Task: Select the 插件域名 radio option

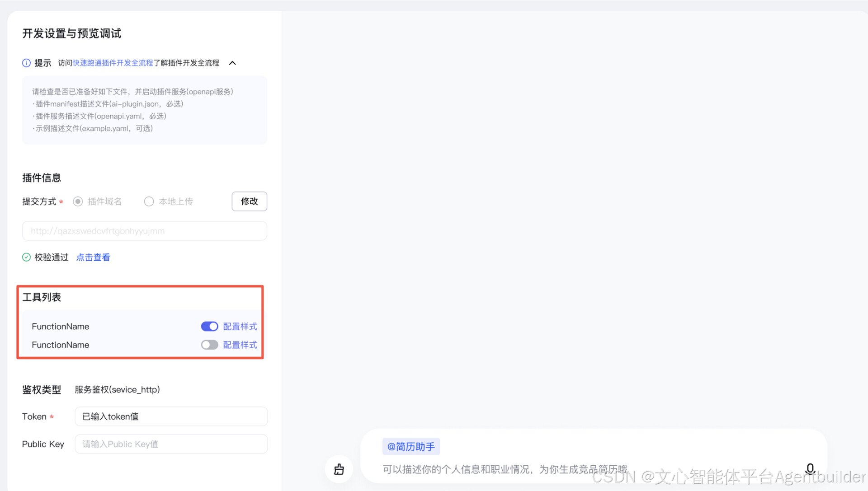Action: click(78, 201)
